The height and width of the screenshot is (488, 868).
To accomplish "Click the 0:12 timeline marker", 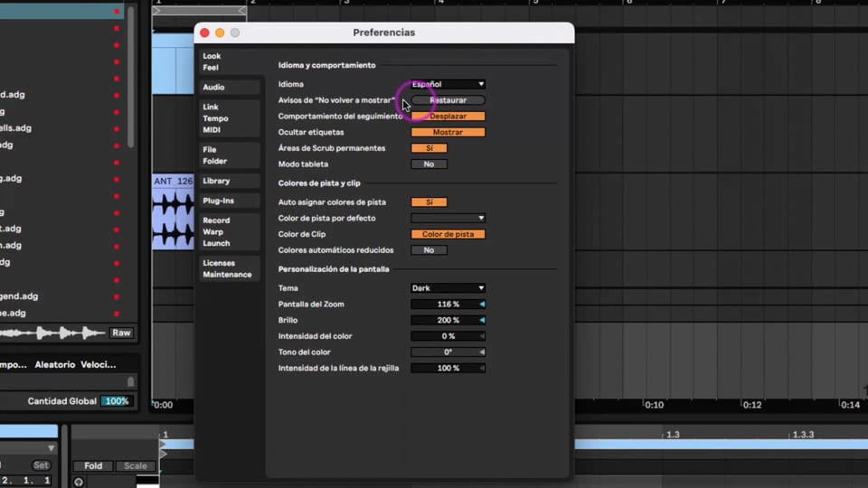I will click(751, 405).
